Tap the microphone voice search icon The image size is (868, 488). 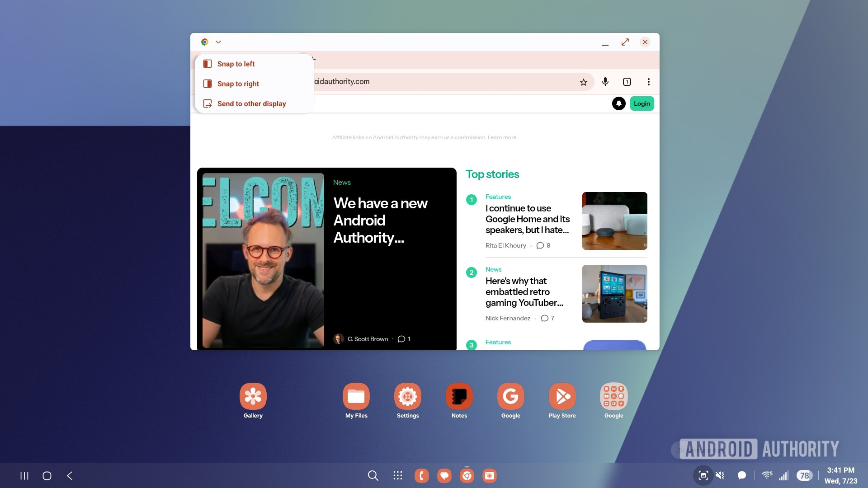point(605,82)
